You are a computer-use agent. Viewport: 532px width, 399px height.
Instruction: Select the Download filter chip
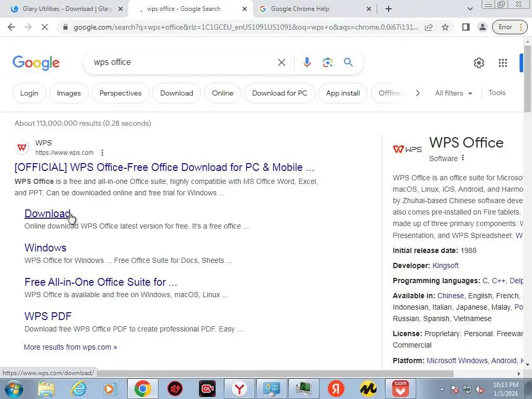[x=177, y=93]
